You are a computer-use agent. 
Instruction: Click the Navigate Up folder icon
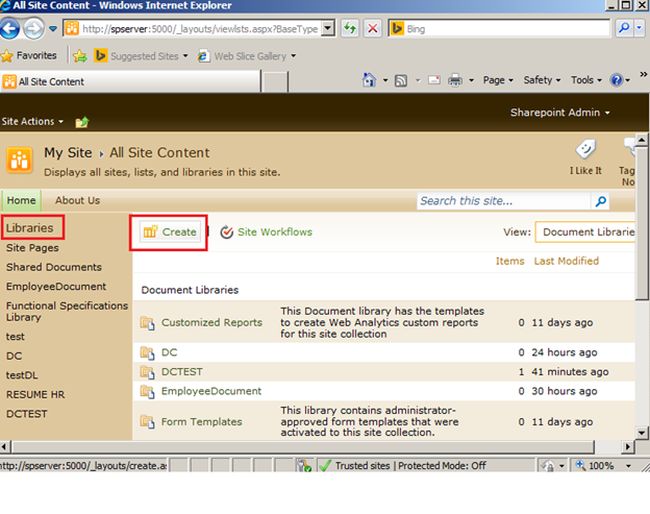tap(82, 122)
